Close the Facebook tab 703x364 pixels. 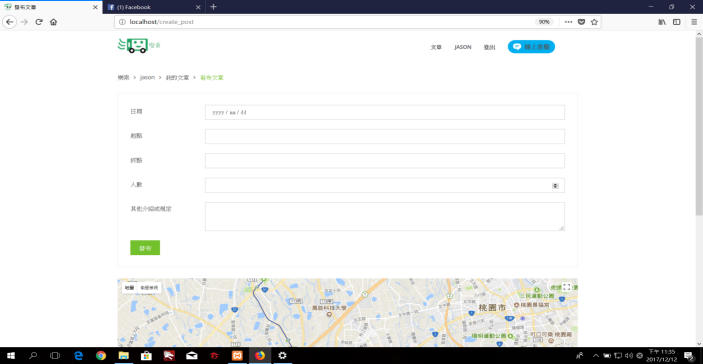coord(198,7)
